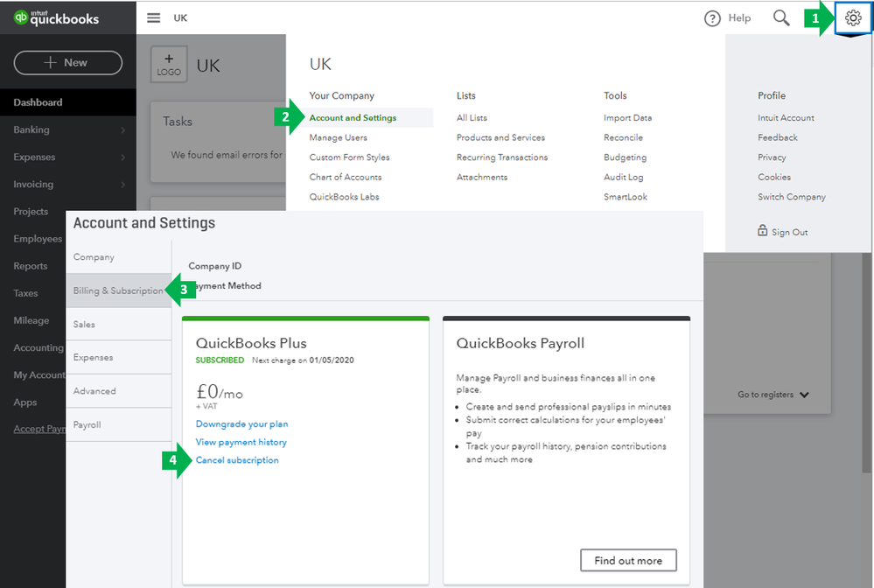Screen dimensions: 874x588
Task: Add company logo placeholder
Action: 169,65
